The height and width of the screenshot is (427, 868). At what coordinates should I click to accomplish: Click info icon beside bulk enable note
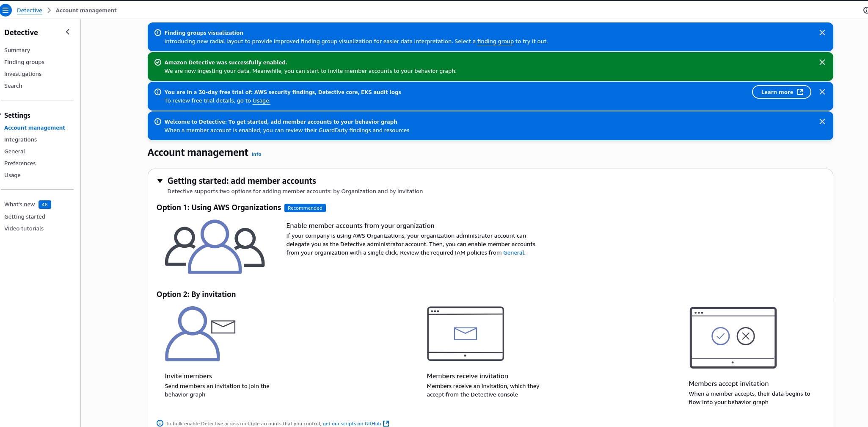[x=160, y=423]
